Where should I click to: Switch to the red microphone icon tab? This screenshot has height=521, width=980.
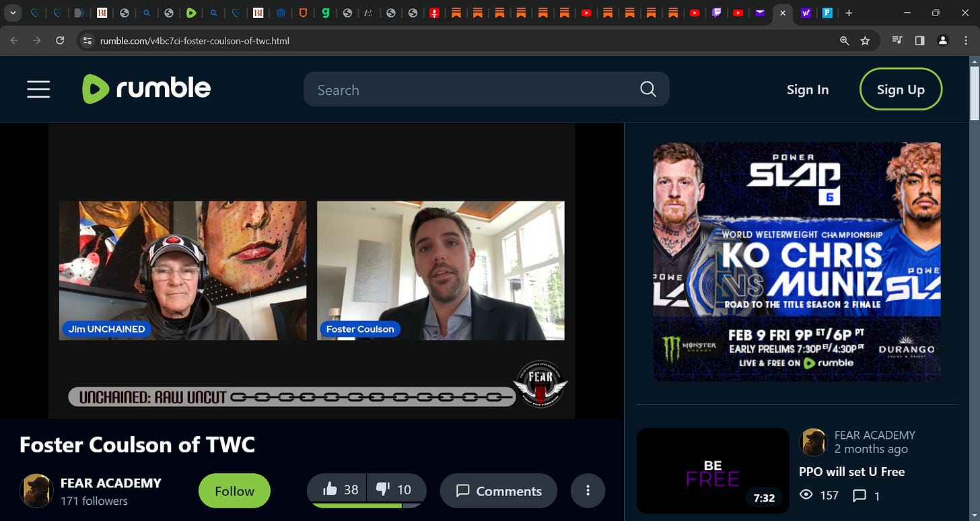[x=435, y=13]
